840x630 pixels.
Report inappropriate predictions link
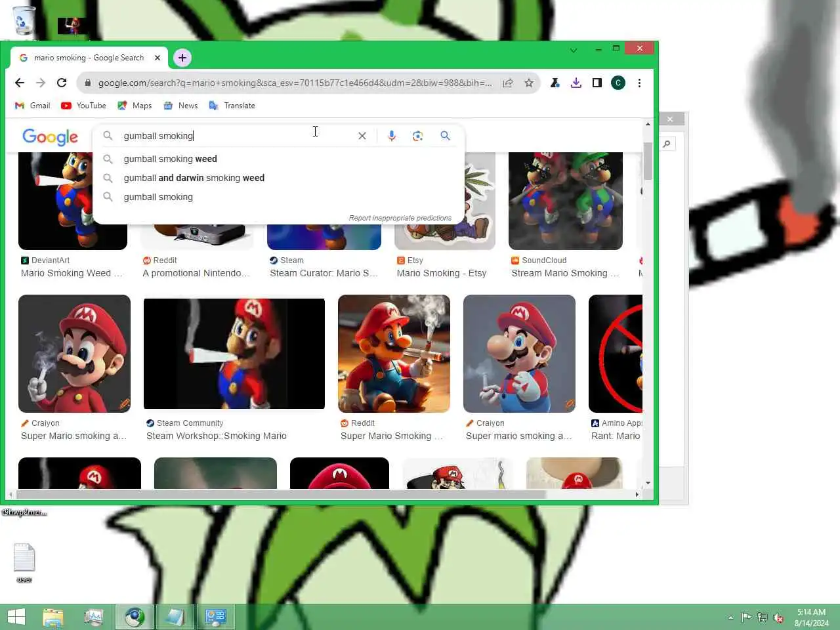click(400, 218)
